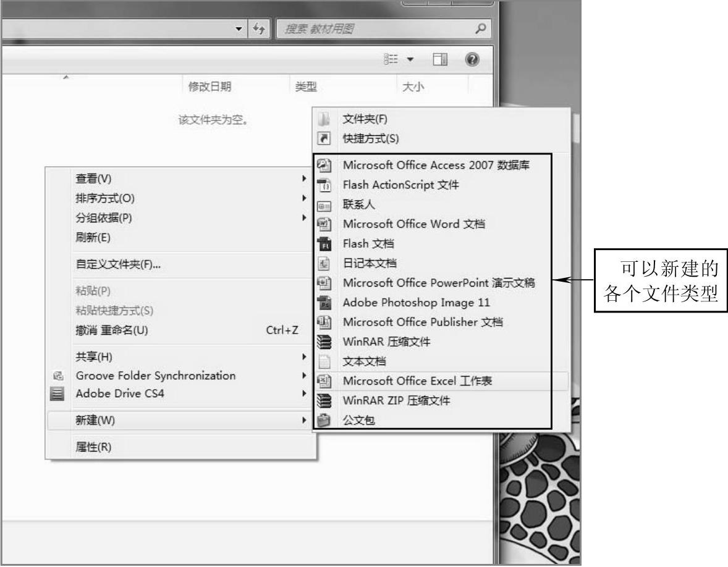The image size is (728, 567).
Task: Click the Adobe Drive CS4 icon
Action: (x=57, y=393)
